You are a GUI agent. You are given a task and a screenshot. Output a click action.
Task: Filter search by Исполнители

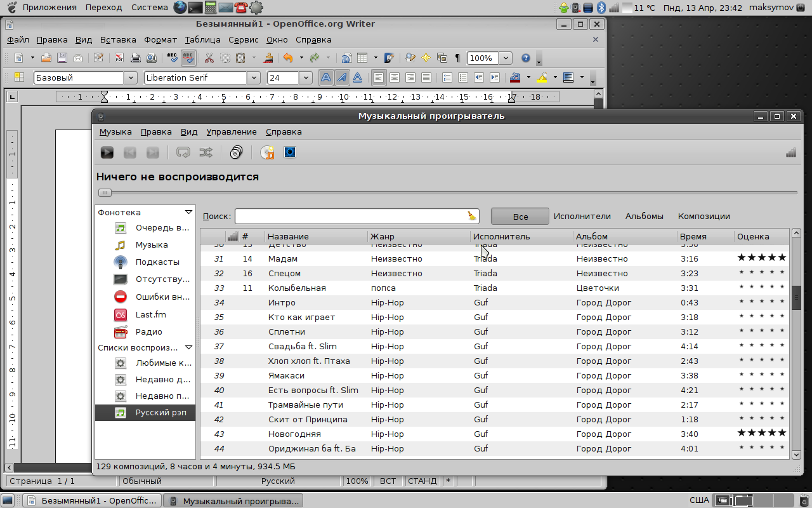tap(582, 217)
